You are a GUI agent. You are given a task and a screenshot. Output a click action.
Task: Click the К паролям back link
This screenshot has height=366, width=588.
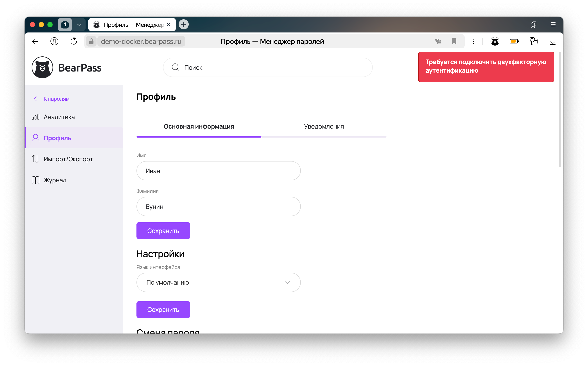(56, 99)
